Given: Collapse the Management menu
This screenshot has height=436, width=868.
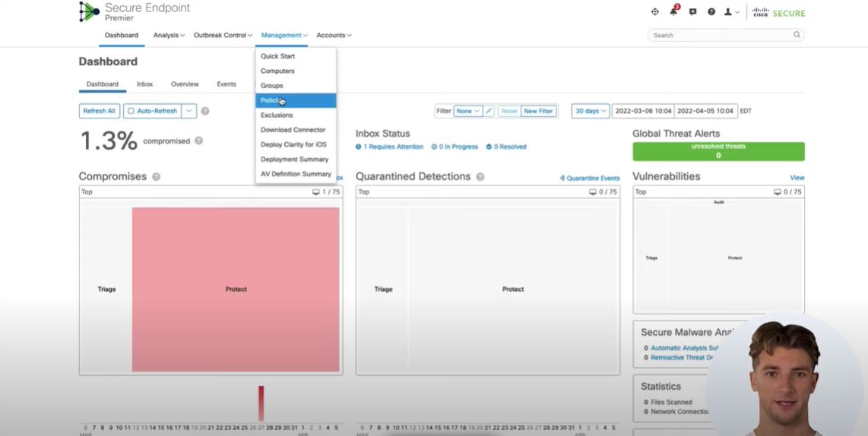Looking at the screenshot, I should pos(284,35).
